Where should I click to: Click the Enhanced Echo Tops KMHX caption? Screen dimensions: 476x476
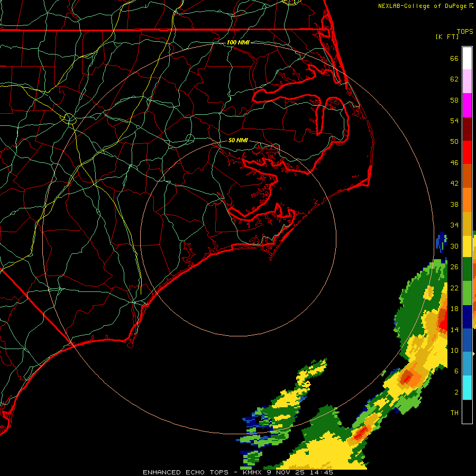(x=237, y=472)
